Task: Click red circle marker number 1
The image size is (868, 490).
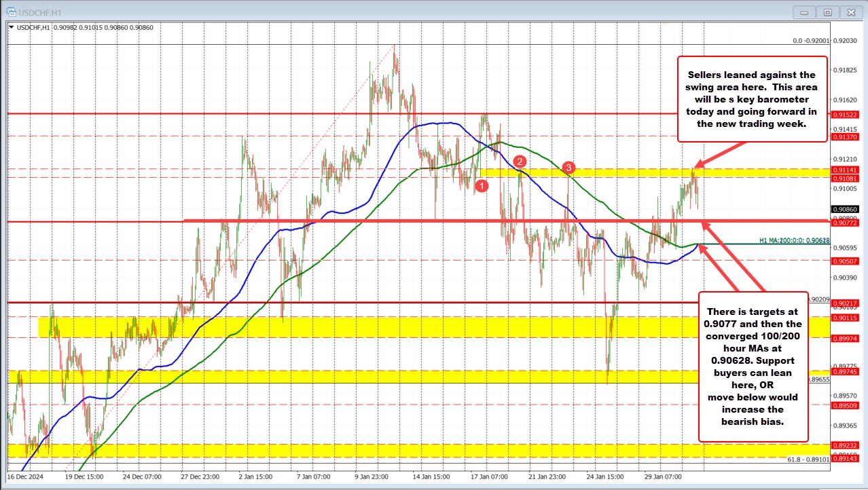Action: click(482, 185)
